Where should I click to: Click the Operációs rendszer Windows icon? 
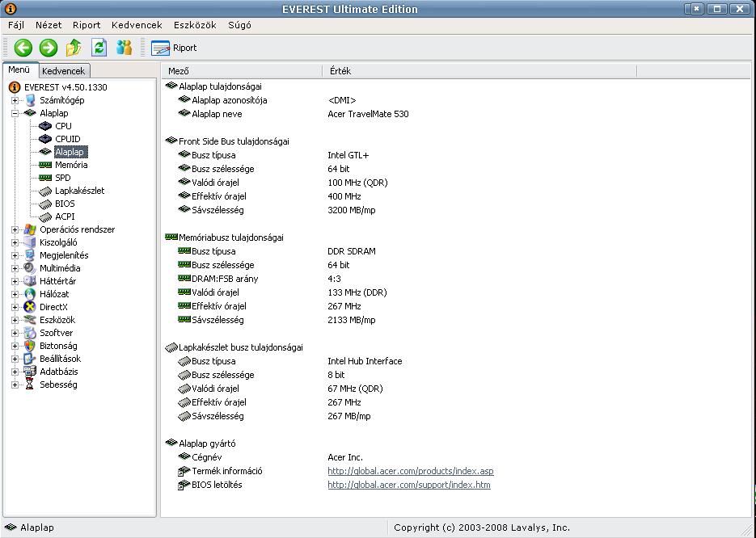(30, 229)
